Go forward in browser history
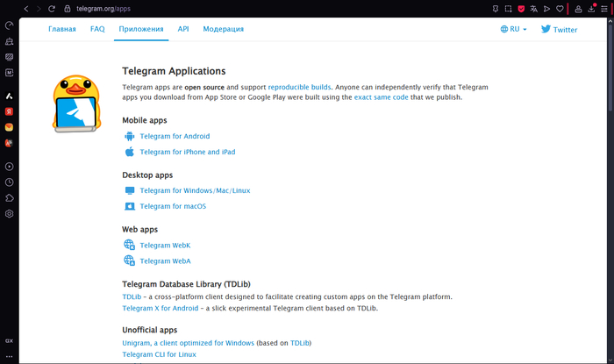Viewport: 614px width, 364px height. (x=39, y=9)
